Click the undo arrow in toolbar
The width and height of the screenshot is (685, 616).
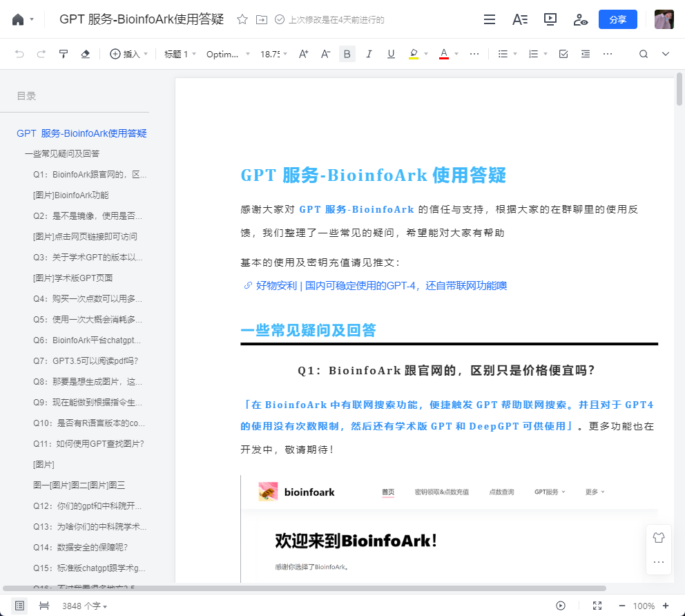(19, 54)
